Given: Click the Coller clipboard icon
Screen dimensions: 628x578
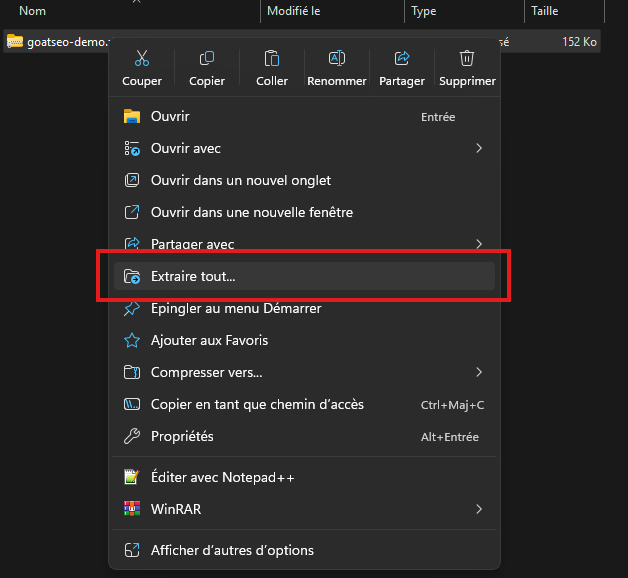Looking at the screenshot, I should (272, 59).
